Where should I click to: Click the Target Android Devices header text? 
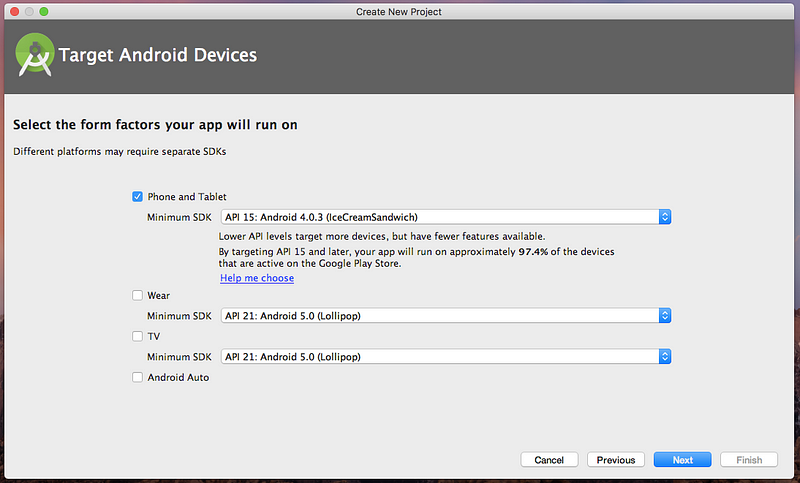click(158, 55)
